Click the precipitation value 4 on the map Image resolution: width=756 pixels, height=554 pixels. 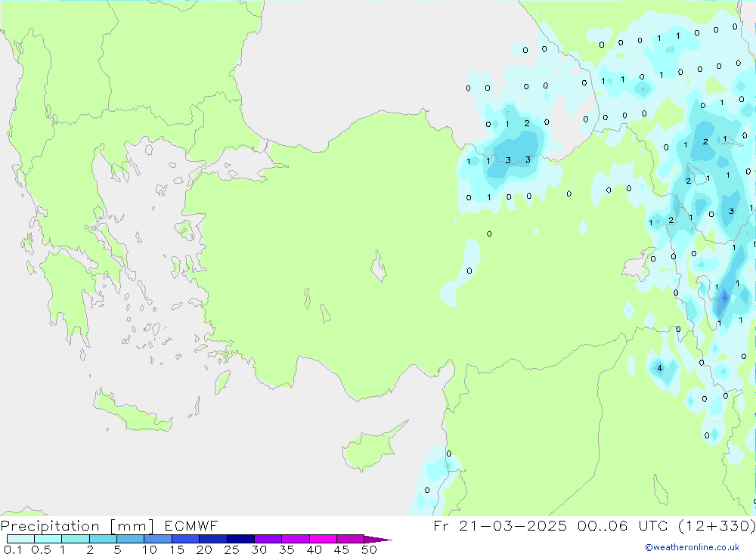click(660, 368)
